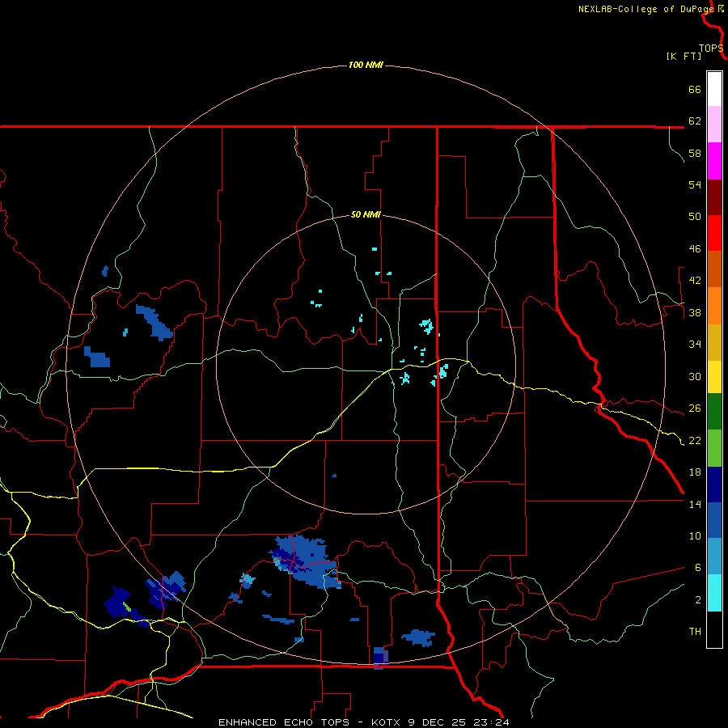Image resolution: width=728 pixels, height=728 pixels.
Task: Click the legend value "6"
Action: [698, 568]
